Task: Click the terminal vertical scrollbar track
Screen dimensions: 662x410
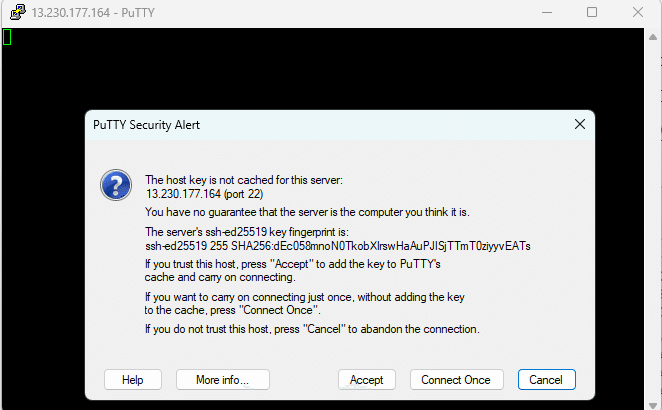Action: click(x=653, y=220)
